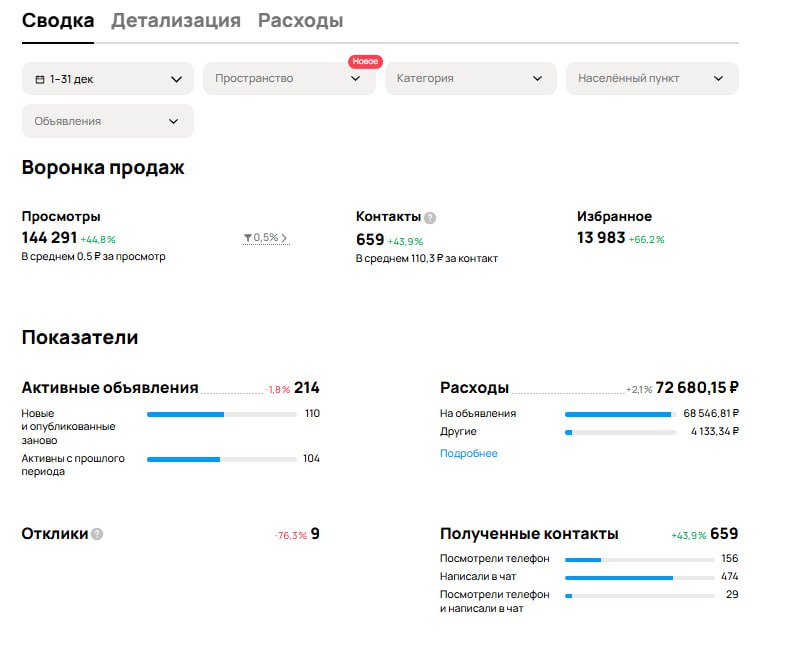Expand the Пространство filter
The height and width of the screenshot is (664, 809).
click(290, 78)
